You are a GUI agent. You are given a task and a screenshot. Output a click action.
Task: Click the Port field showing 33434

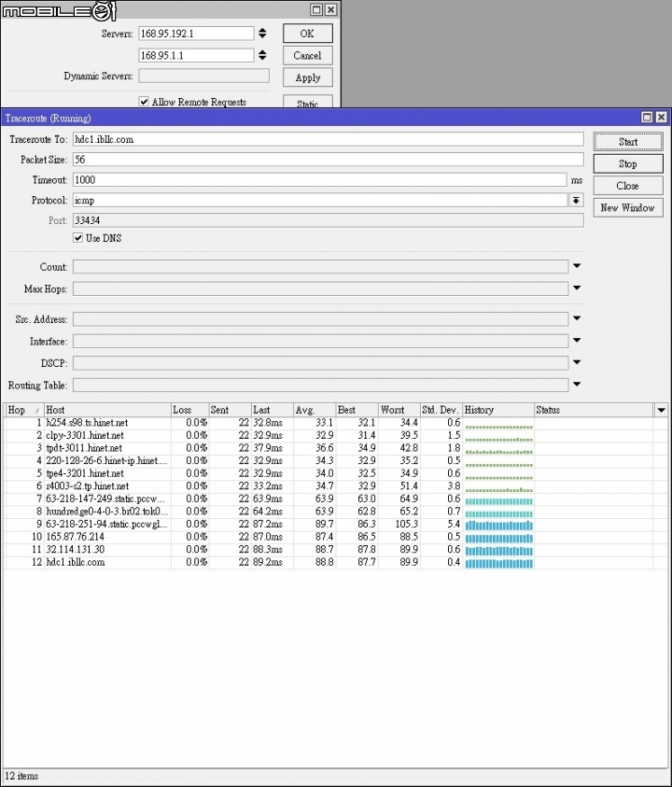[329, 220]
